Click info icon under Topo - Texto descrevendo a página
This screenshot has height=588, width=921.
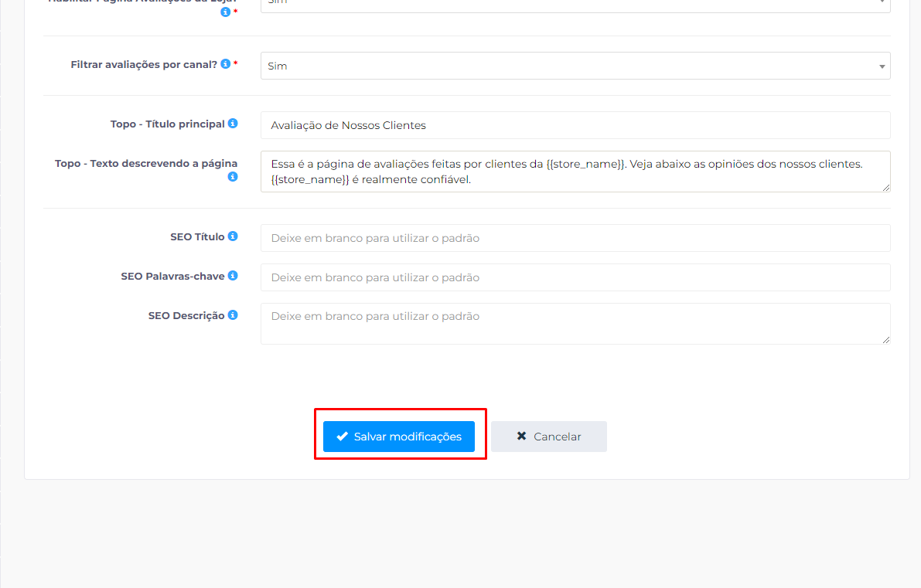pos(233,177)
